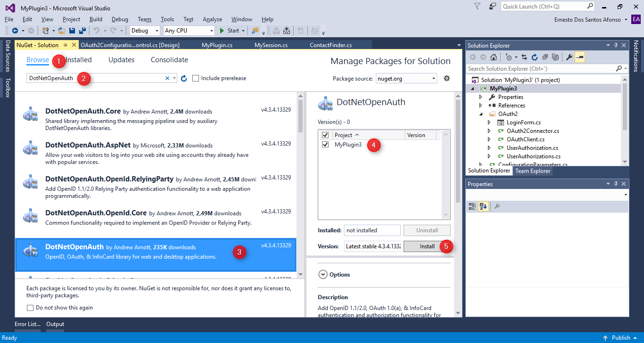Screen dimensions: 644x343
Task: Click Show All Files icon in Solution Explorer
Action: click(x=555, y=57)
